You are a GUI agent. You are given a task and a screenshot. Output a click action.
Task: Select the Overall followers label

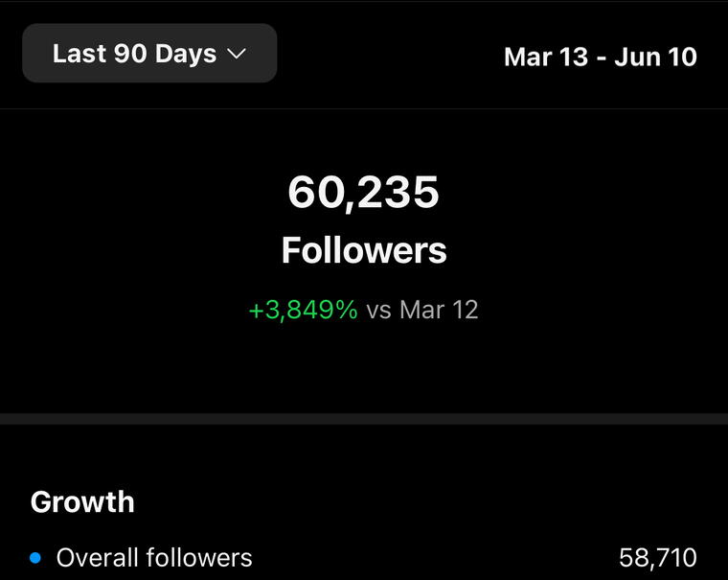(x=154, y=558)
